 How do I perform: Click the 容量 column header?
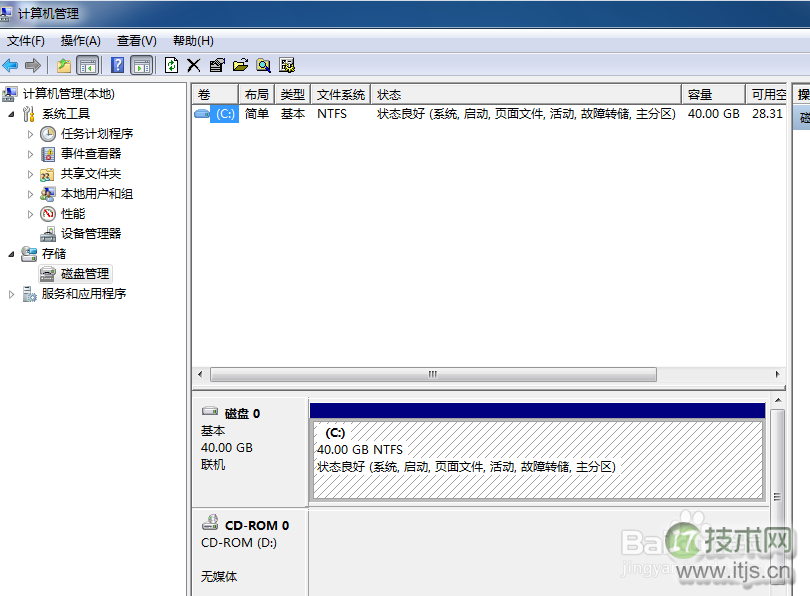click(712, 94)
